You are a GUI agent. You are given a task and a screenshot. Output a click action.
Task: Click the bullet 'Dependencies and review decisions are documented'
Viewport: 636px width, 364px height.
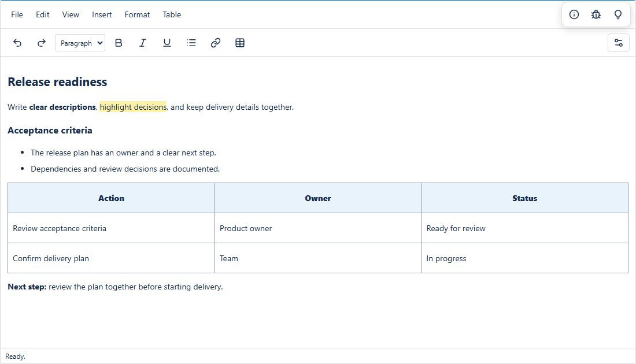125,169
